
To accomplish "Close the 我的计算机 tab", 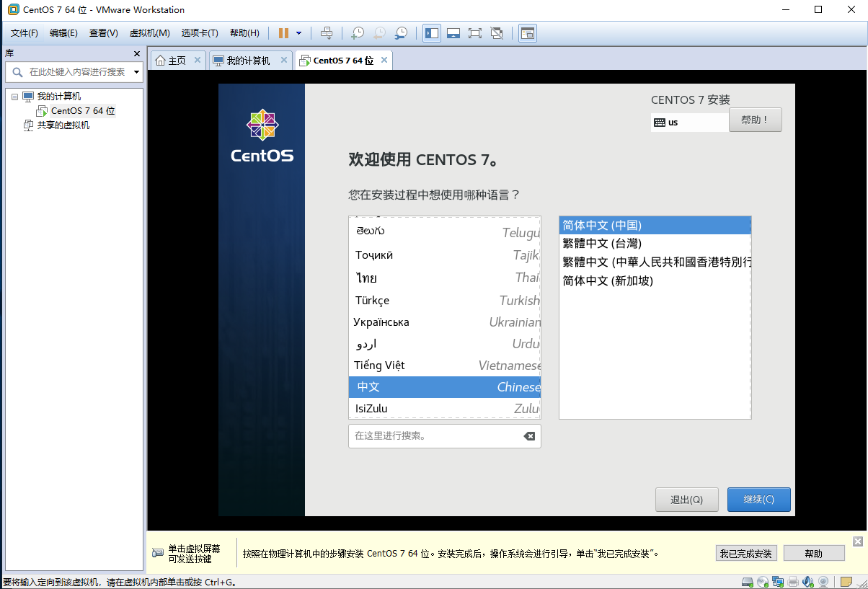I will (x=284, y=60).
